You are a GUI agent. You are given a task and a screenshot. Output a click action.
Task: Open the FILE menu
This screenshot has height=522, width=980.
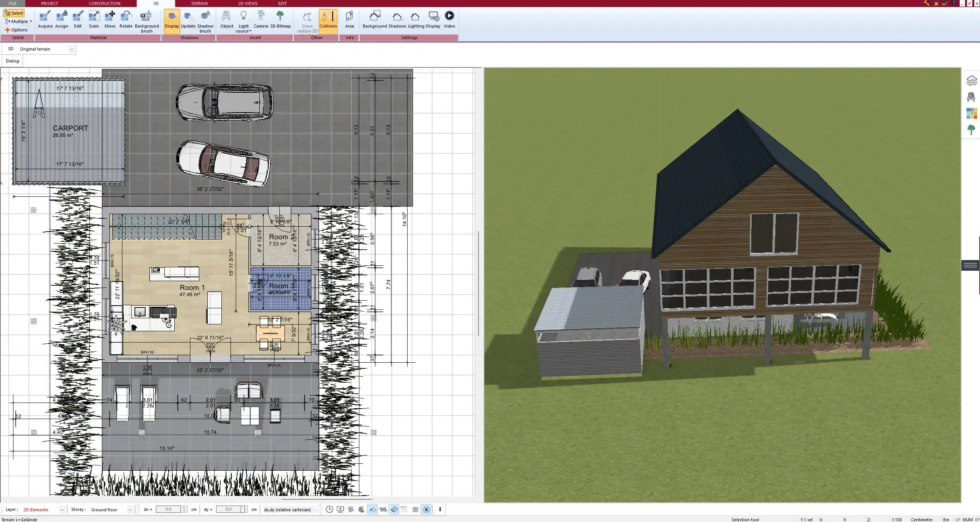pyautogui.click(x=13, y=3)
